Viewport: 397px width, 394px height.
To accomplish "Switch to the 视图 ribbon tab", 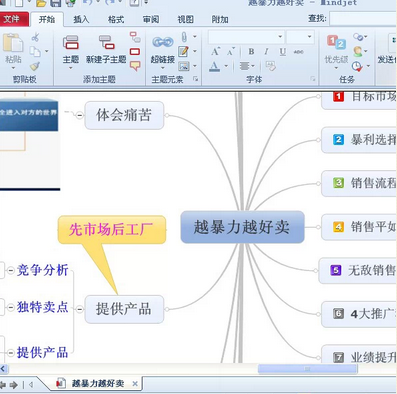I will coord(186,19).
